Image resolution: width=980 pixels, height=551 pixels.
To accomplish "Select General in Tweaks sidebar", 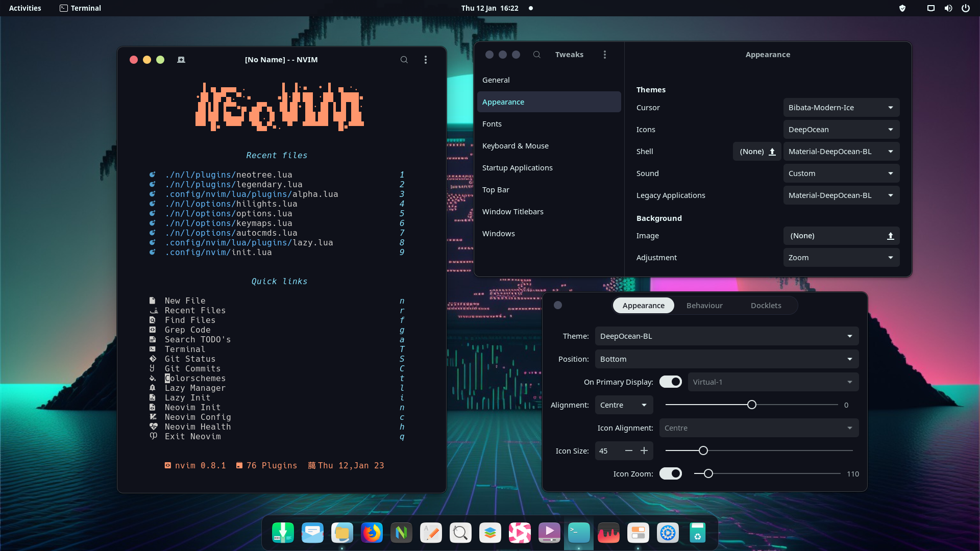I will [x=549, y=80].
